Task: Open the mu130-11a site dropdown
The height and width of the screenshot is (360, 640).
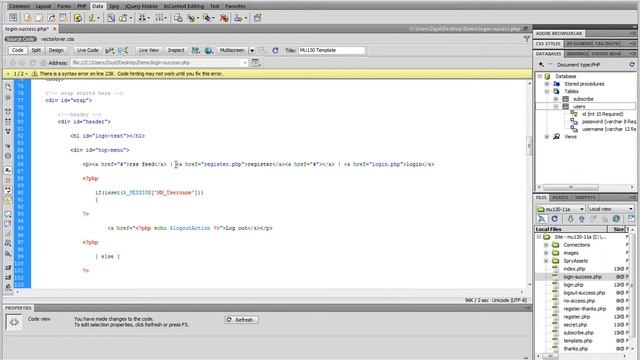Action: [561, 209]
